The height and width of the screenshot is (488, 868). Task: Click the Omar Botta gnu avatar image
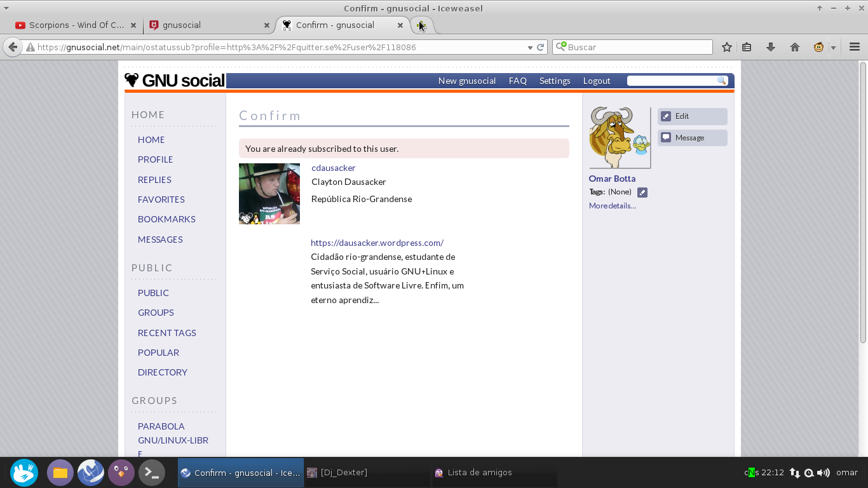point(620,137)
